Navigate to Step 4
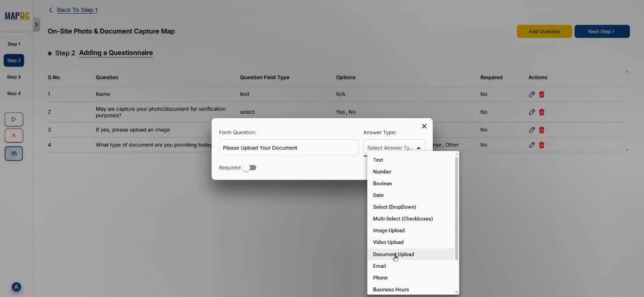Viewport: 644px width, 297px height. click(x=14, y=93)
